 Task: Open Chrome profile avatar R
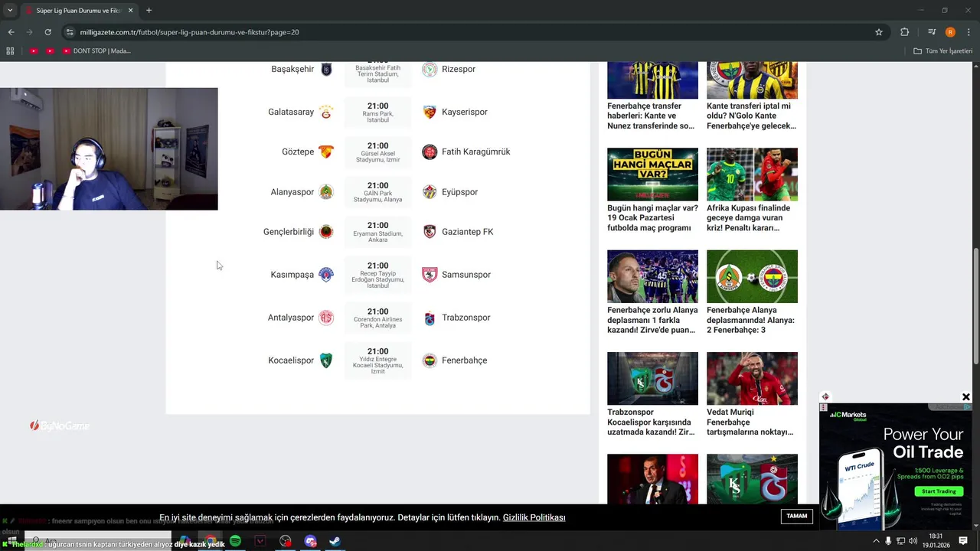[950, 32]
